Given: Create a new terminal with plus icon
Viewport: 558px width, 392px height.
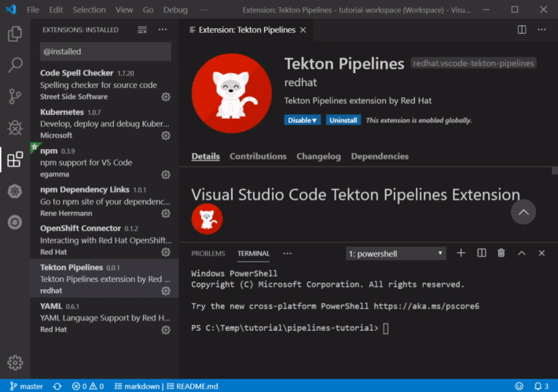Looking at the screenshot, I should pyautogui.click(x=461, y=253).
